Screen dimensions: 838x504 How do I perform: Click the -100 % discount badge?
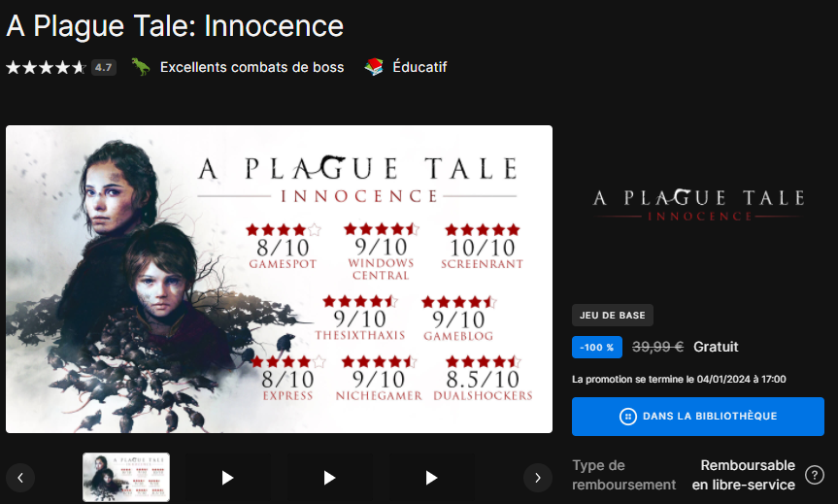[x=597, y=347]
